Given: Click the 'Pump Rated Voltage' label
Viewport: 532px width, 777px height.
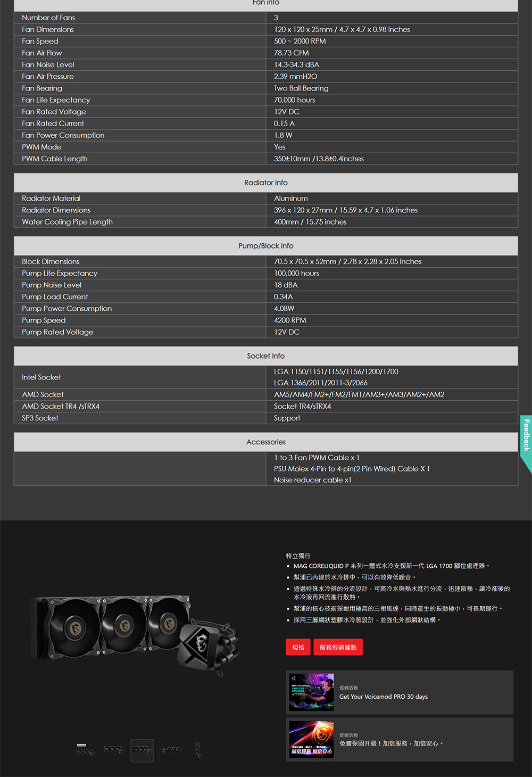Looking at the screenshot, I should coord(57,332).
